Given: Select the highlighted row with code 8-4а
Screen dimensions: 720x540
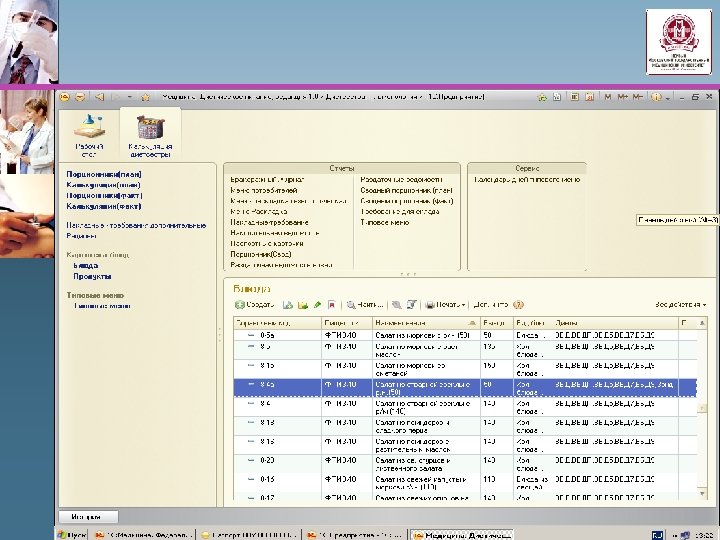Looking at the screenshot, I should (465, 388).
